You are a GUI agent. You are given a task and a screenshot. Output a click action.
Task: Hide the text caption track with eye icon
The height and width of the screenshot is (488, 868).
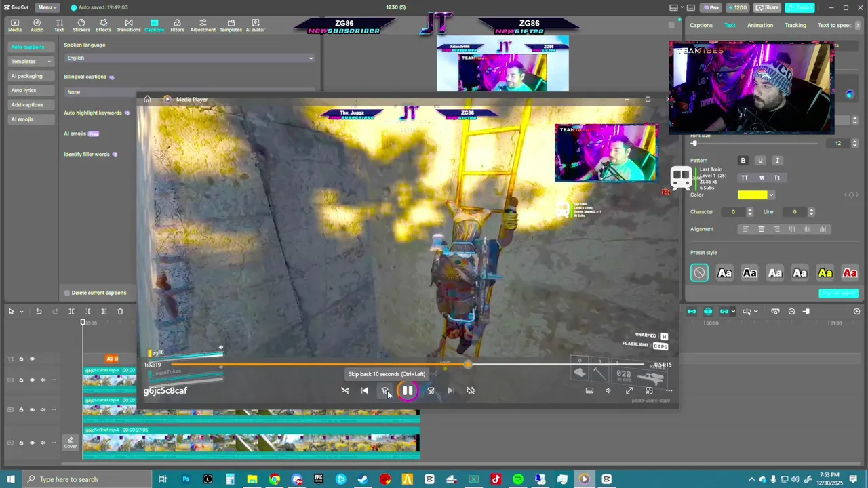pyautogui.click(x=32, y=359)
